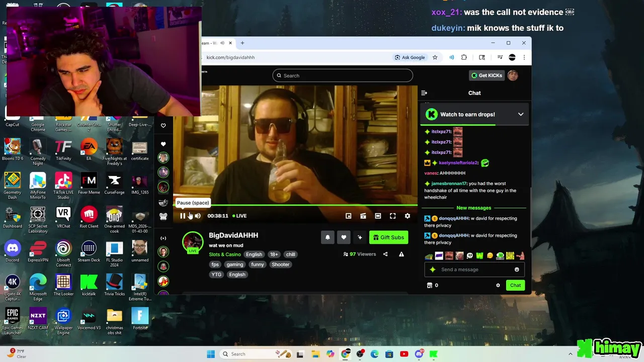Open the emoji picker in chat input
644x362 pixels.
(517, 269)
